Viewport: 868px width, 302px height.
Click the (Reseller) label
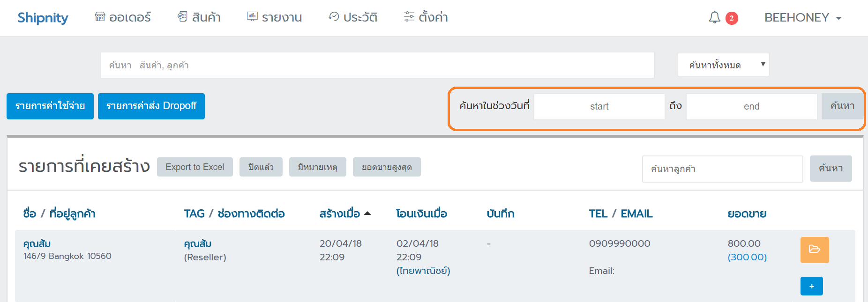click(205, 257)
